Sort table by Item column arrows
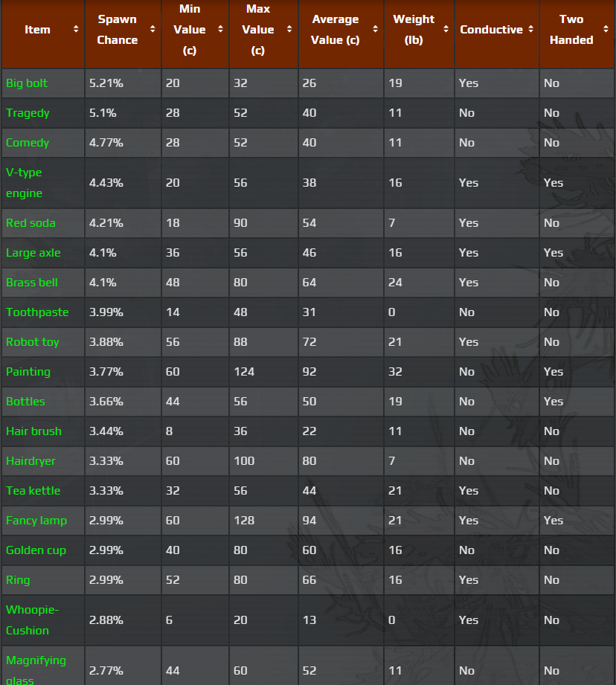Image resolution: width=616 pixels, height=685 pixels. tap(76, 30)
